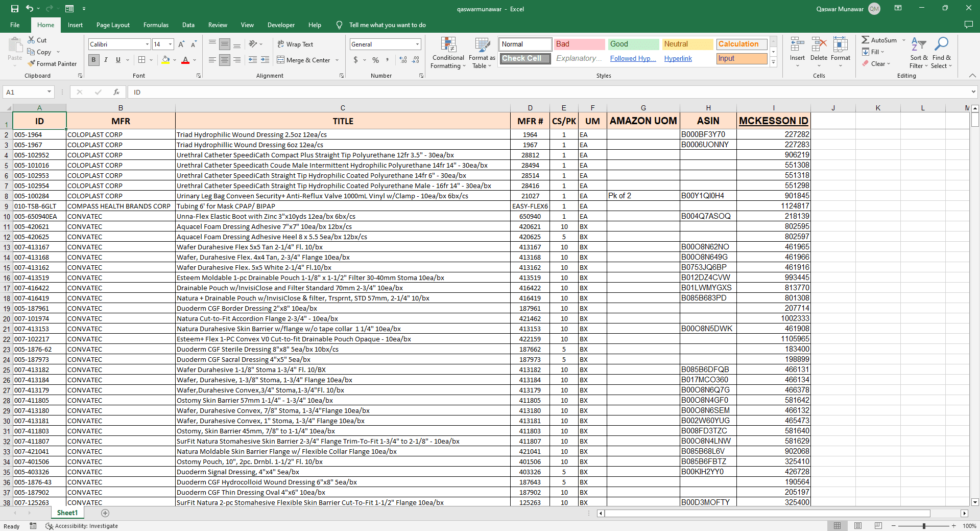This screenshot has height=531, width=980.
Task: Open AutoSum dropdown arrow
Action: coord(903,40)
